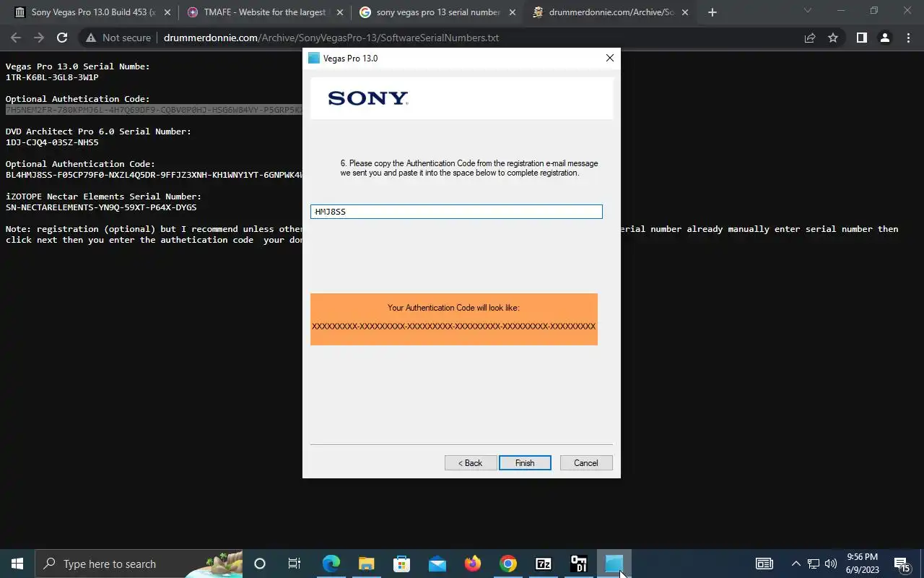Open the tab search dropdown arrow
The image size is (924, 578).
pos(808,11)
